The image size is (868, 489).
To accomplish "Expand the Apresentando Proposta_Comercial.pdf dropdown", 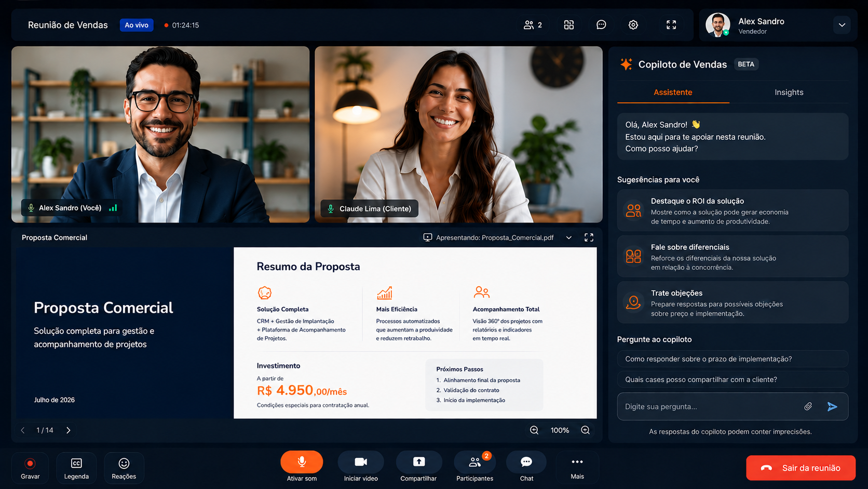I will point(569,237).
